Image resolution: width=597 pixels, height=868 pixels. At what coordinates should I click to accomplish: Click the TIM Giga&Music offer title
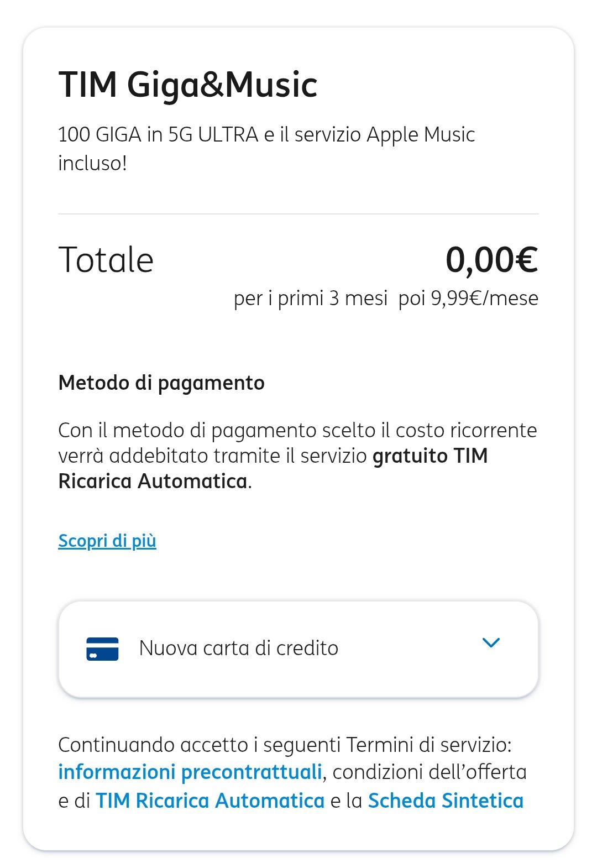tap(188, 85)
